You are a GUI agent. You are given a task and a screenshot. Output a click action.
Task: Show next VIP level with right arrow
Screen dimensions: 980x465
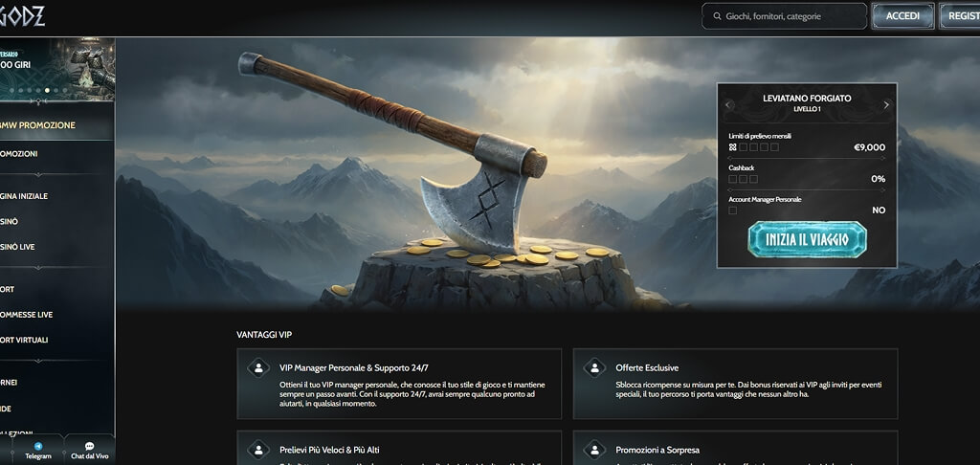click(x=885, y=105)
